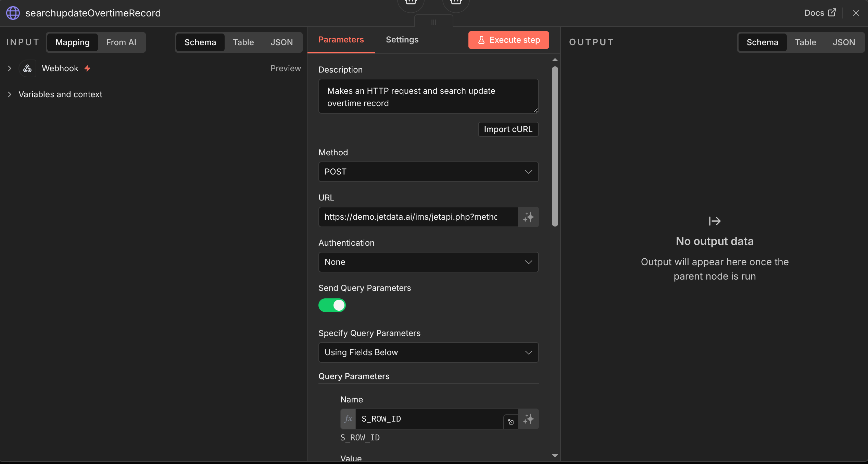Viewport: 868px width, 464px height.
Task: Click the fx icon on the S_ROW_ID name field
Action: [348, 418]
